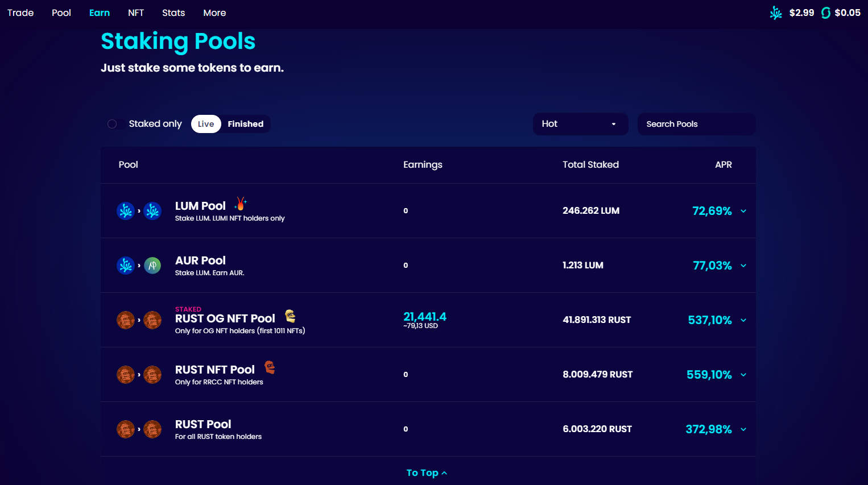Click the orange ape icon beside RUST NFT Pool
The image size is (868, 485).
point(270,368)
